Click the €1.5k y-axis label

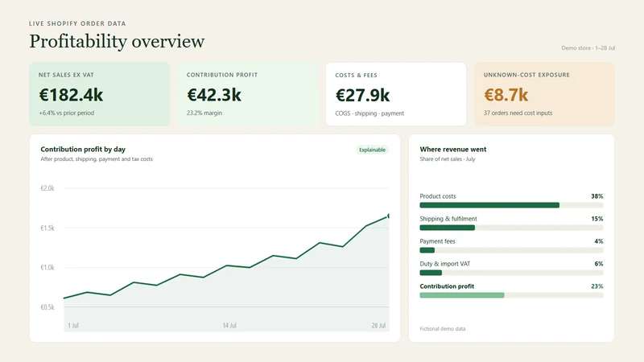click(47, 228)
